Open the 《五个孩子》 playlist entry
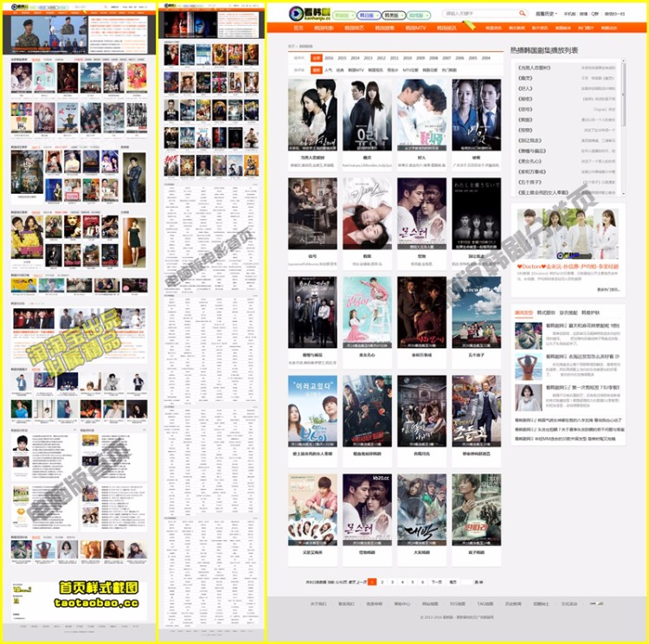 pos(531,182)
